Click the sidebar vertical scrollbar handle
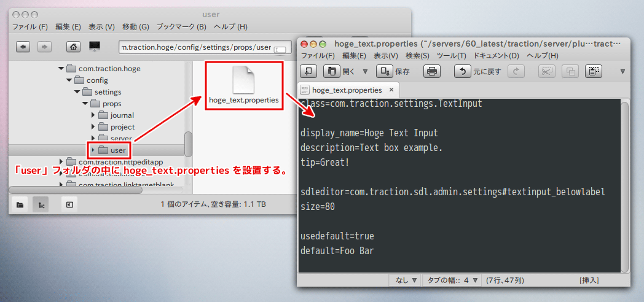Viewport: 644px width, 302px height. [188, 144]
